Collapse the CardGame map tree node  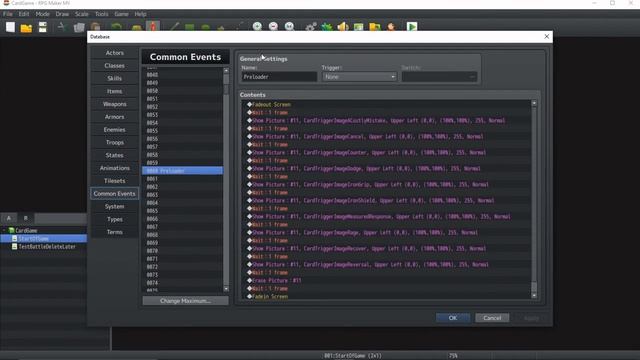pos(4,231)
